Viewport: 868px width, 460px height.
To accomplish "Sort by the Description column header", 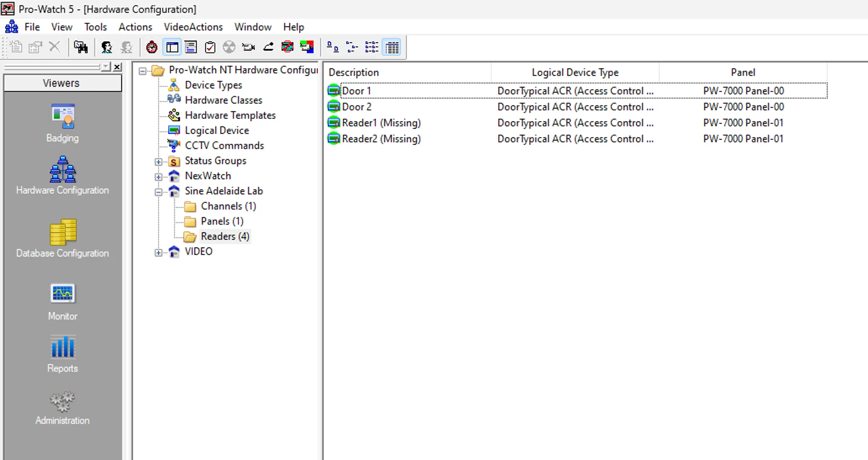I will pyautogui.click(x=408, y=72).
